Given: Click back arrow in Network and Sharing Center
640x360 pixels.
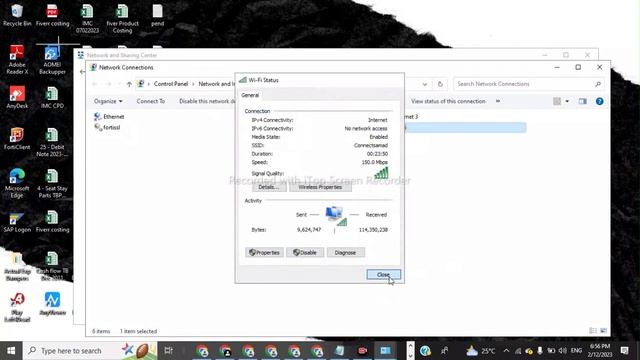Looking at the screenshot, I should click(82, 71).
